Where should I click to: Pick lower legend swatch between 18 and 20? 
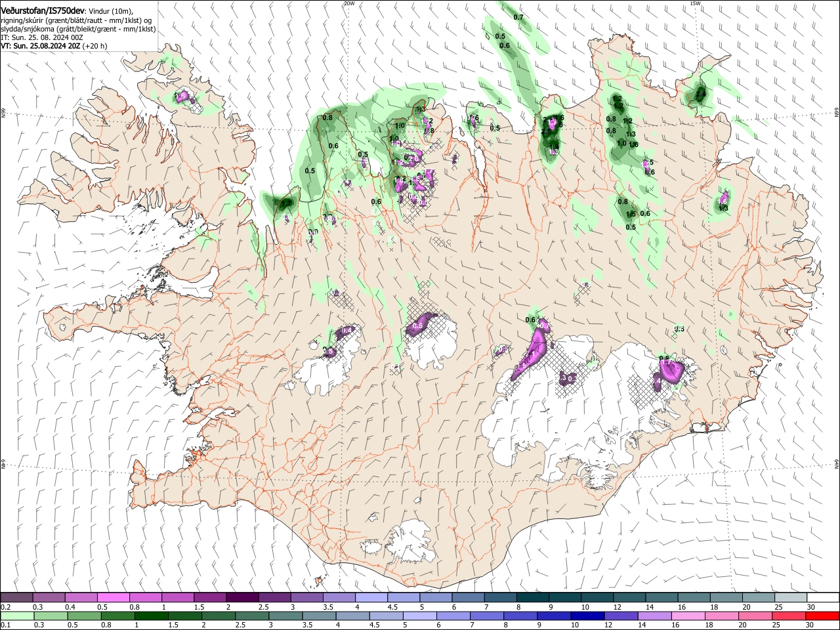coord(723,616)
